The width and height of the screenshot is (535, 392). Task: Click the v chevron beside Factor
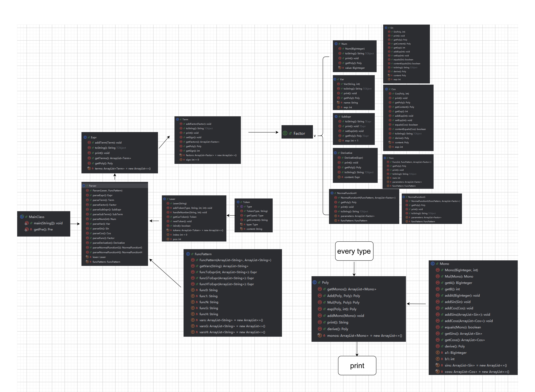pyautogui.click(x=315, y=136)
